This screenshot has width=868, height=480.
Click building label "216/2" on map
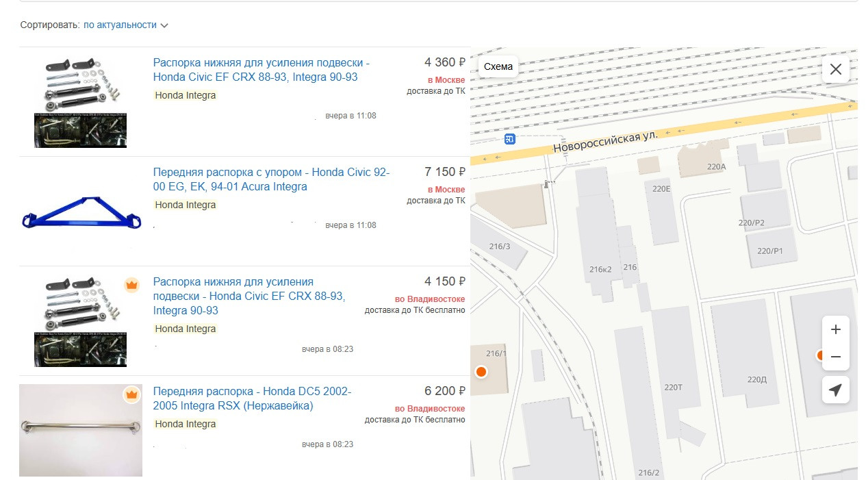tap(648, 472)
